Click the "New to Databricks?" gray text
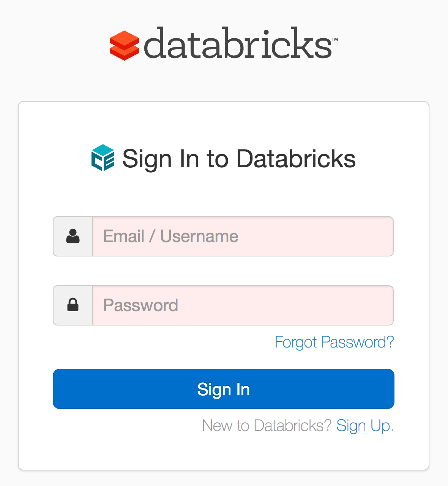 (267, 426)
